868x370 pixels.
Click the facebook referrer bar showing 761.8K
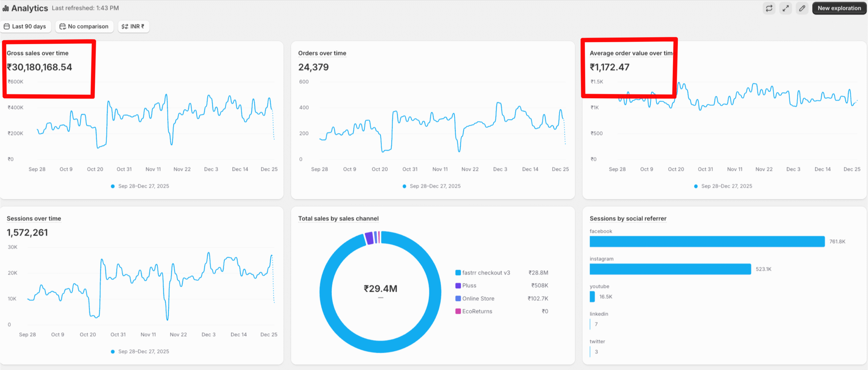click(x=707, y=242)
